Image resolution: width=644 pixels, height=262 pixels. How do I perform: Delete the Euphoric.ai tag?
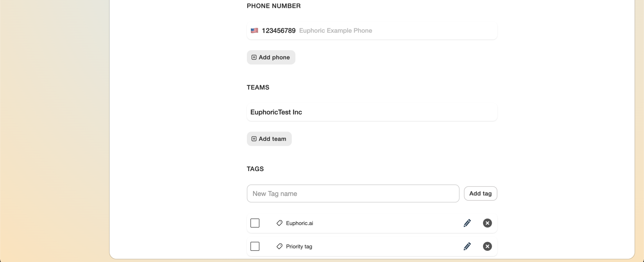click(487, 223)
